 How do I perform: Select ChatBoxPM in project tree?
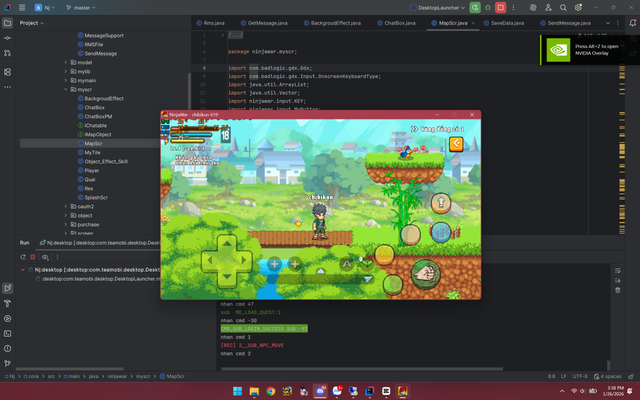click(95, 116)
